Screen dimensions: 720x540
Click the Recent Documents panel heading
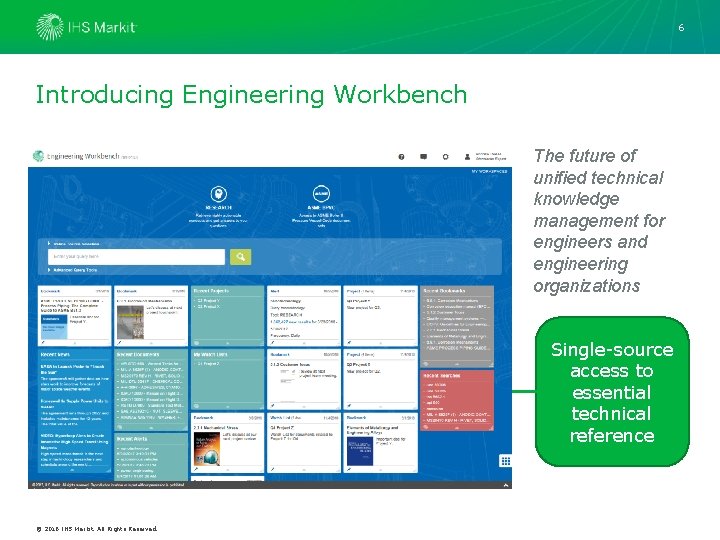click(x=138, y=354)
